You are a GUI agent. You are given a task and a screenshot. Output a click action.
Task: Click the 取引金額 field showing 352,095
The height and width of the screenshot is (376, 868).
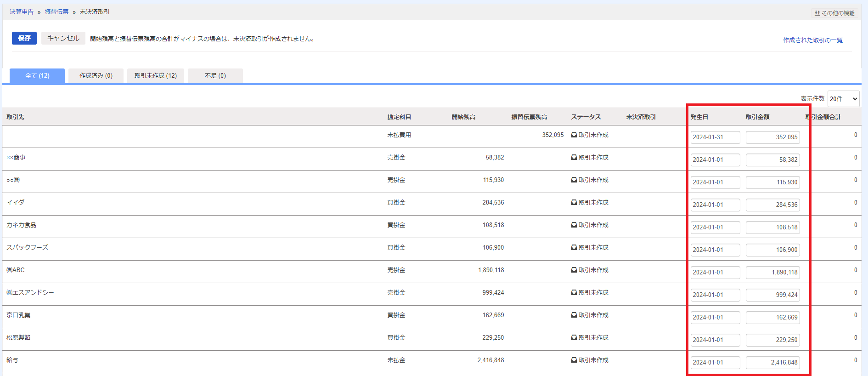point(773,137)
